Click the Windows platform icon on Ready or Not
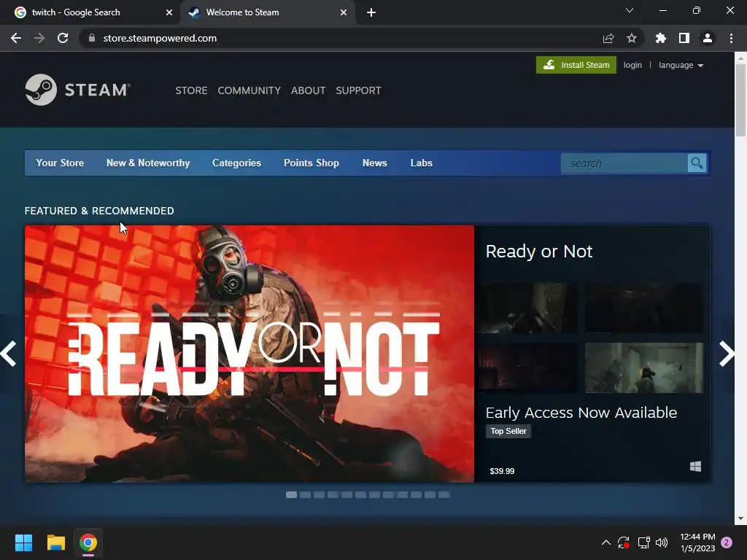Viewport: 747px width, 560px height. click(x=695, y=467)
